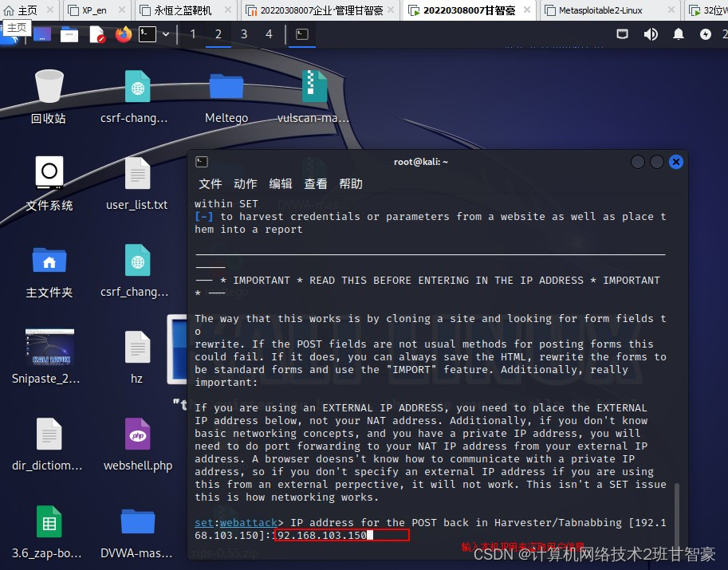Viewport: 728px width, 570px height.
Task: Open text editor launcher in panel
Action: pos(96,34)
